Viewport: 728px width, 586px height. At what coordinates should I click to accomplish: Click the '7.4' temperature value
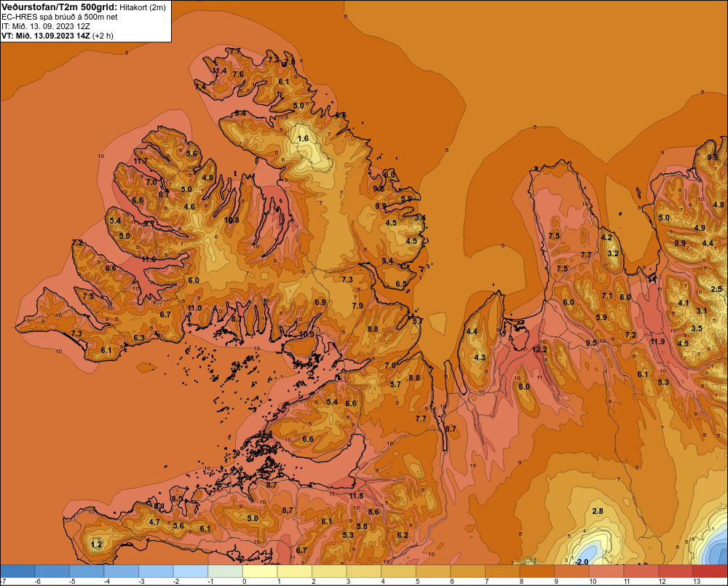click(201, 87)
